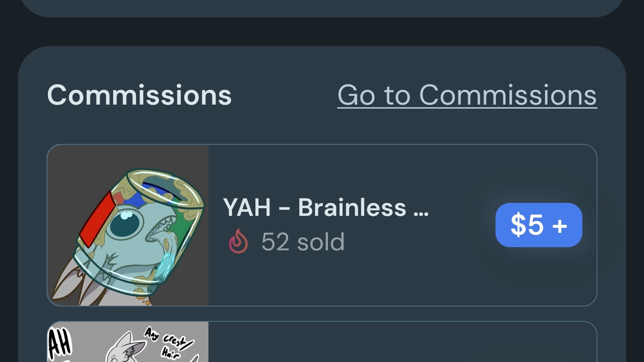The height and width of the screenshot is (362, 644).
Task: Tap the $5 + price button
Action: (x=538, y=225)
